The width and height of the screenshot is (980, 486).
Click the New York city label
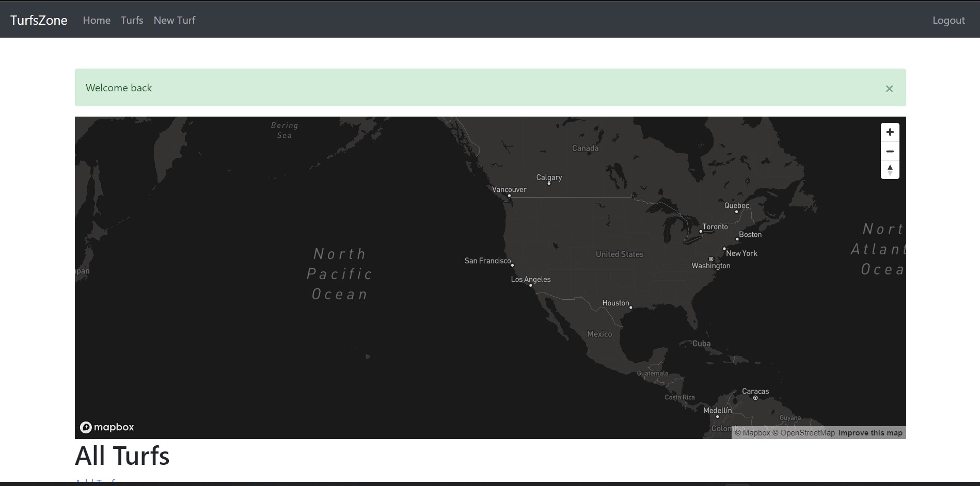pyautogui.click(x=741, y=253)
